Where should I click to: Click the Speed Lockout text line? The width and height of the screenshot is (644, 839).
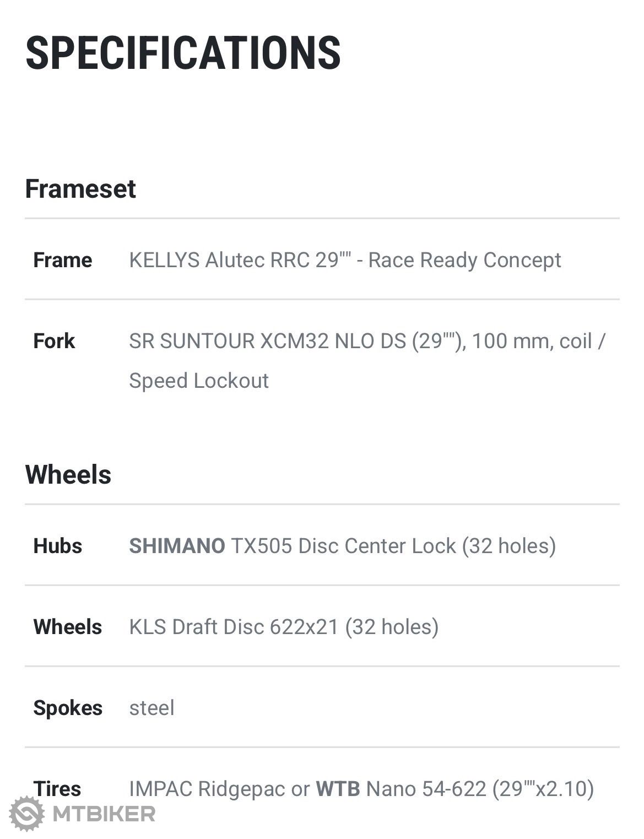[x=199, y=381]
